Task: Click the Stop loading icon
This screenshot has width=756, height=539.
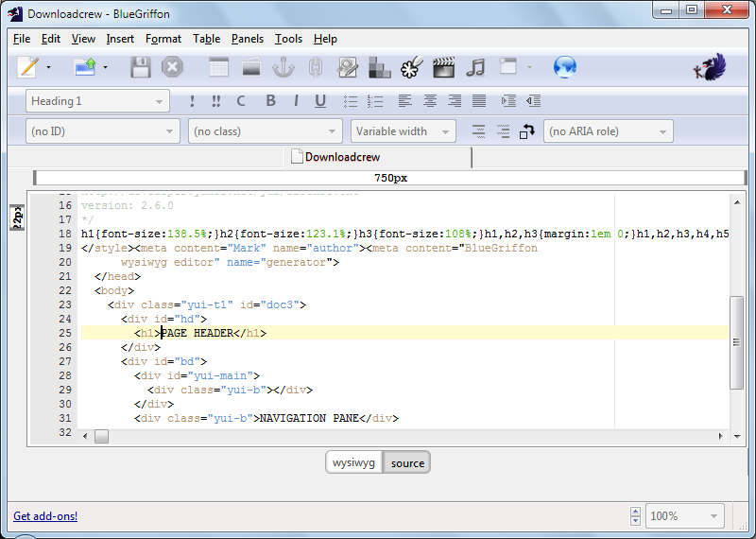Action: point(172,67)
